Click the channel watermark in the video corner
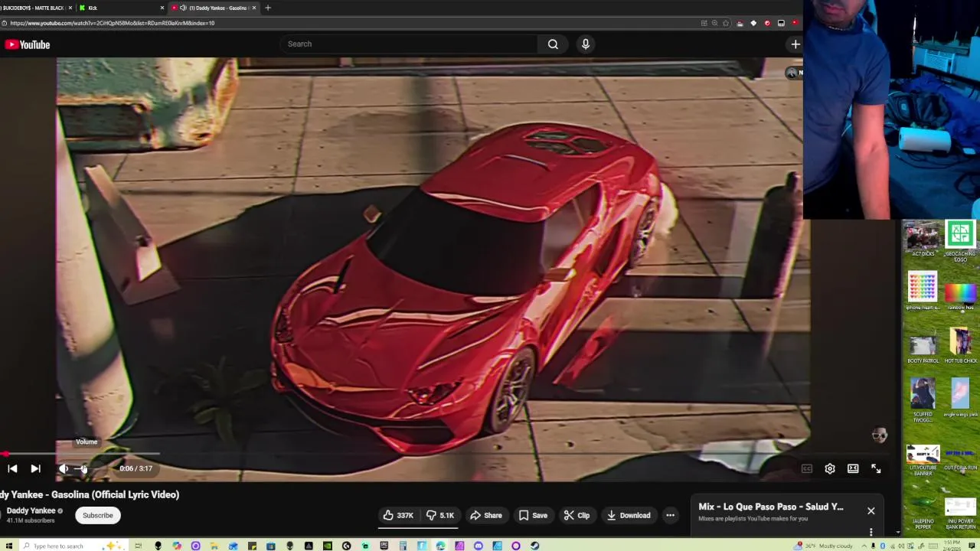Viewport: 980px width, 551px height. click(x=879, y=435)
